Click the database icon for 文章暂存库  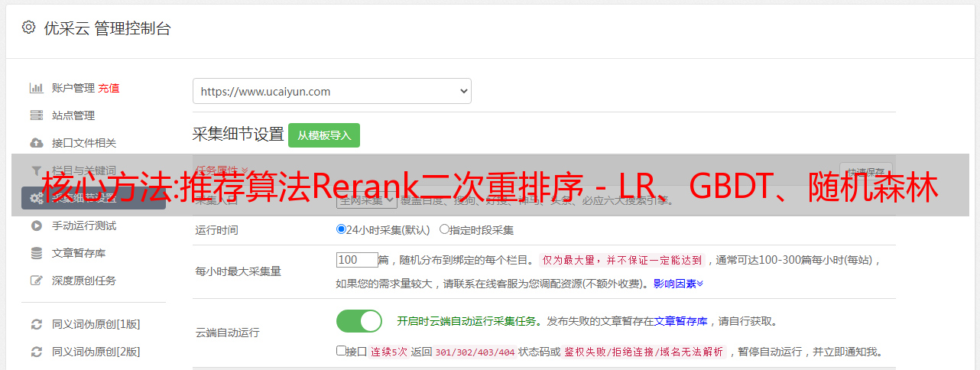(x=36, y=253)
